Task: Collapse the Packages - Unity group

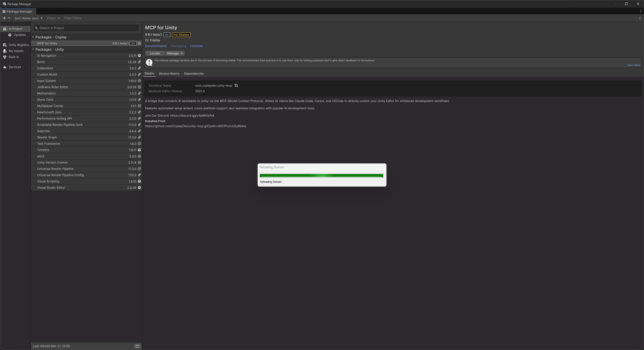Action: 33,50
